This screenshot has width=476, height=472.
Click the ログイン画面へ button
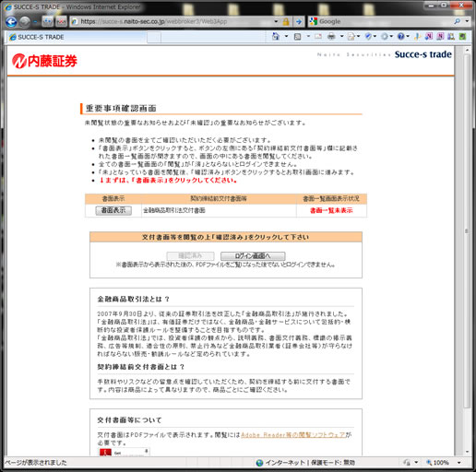[253, 256]
